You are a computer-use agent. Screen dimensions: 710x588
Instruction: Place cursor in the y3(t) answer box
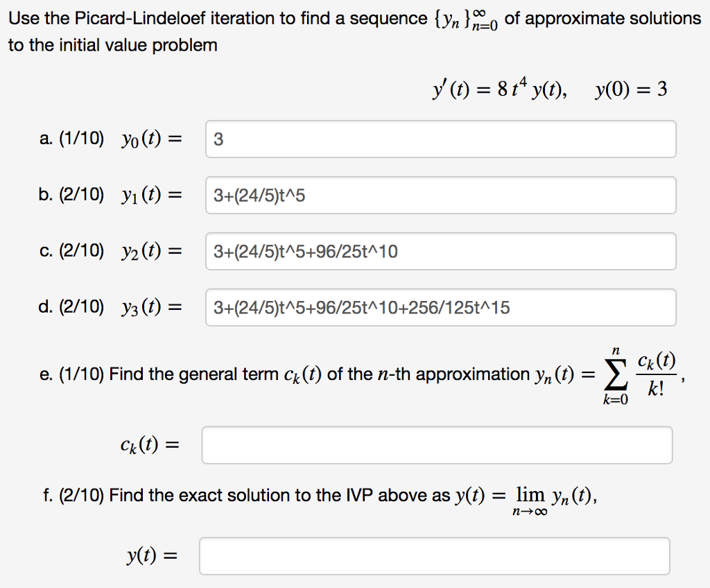(440, 307)
